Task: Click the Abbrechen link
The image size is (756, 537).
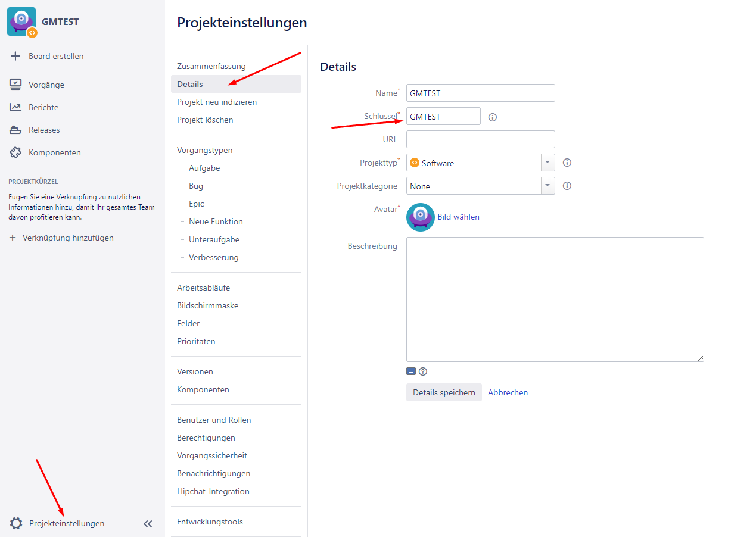Action: pos(508,392)
